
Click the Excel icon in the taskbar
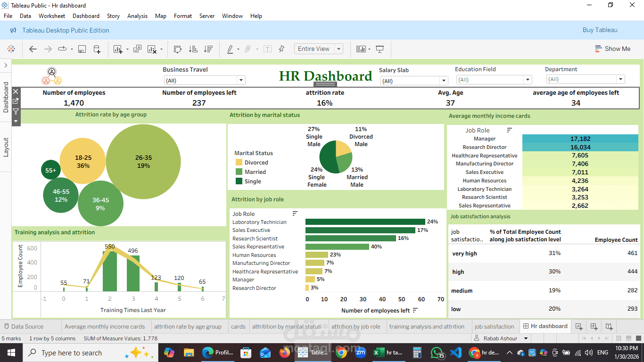tap(378, 353)
